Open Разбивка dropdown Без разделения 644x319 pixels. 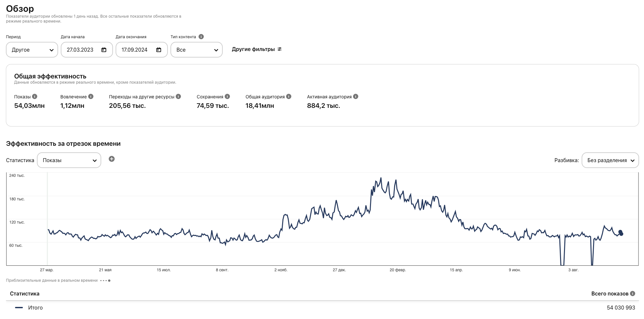(610, 160)
